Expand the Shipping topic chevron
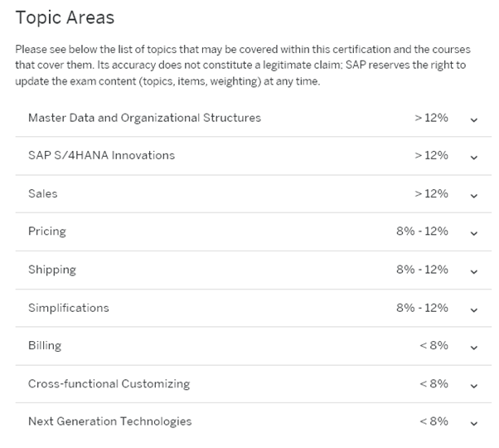This screenshot has height=448, width=499. [474, 272]
